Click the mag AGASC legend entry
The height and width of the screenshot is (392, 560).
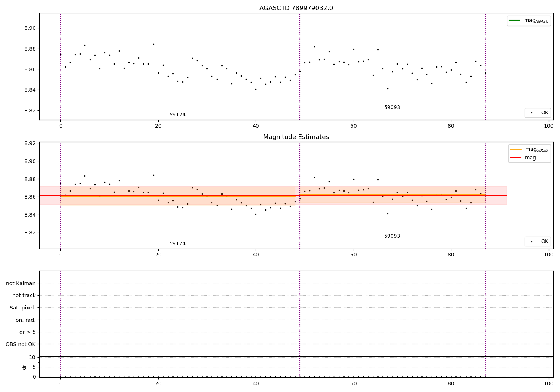point(529,21)
